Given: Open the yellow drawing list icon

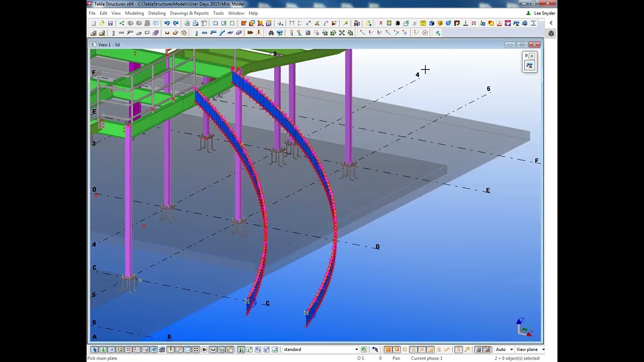Looking at the screenshot, I should [x=423, y=23].
